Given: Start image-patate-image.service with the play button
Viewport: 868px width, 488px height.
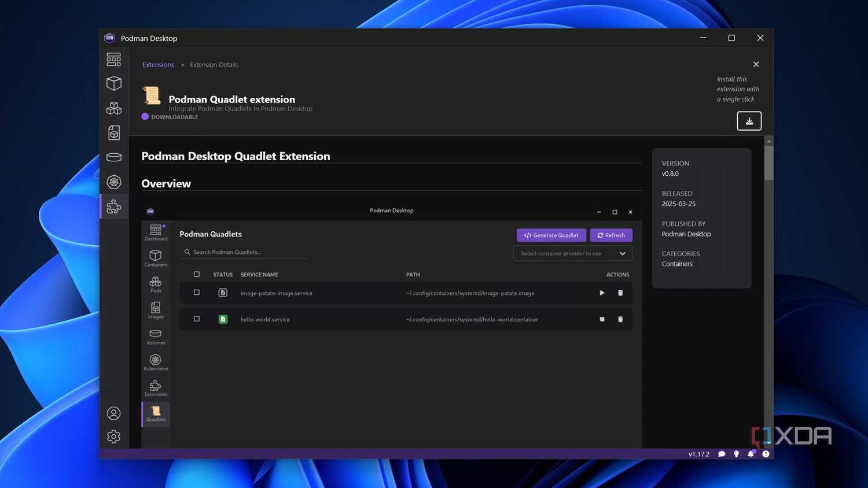Looking at the screenshot, I should (602, 293).
